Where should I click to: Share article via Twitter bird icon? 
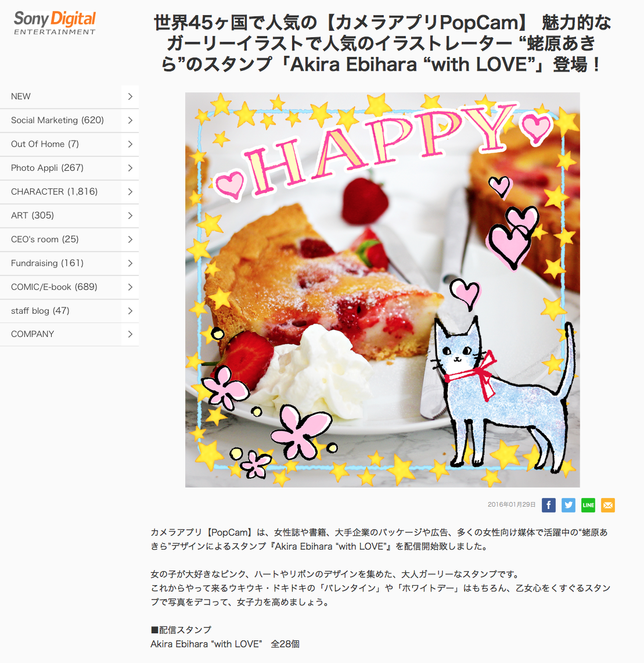coord(569,505)
